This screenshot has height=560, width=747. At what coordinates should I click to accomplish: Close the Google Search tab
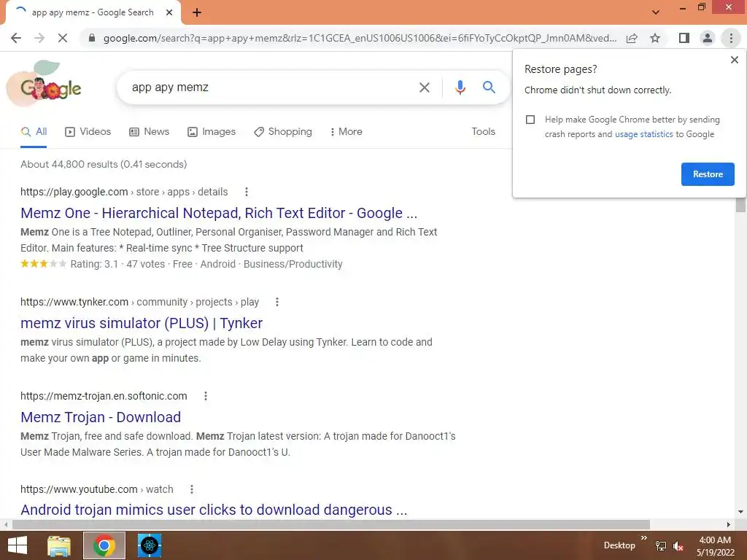pyautogui.click(x=169, y=12)
